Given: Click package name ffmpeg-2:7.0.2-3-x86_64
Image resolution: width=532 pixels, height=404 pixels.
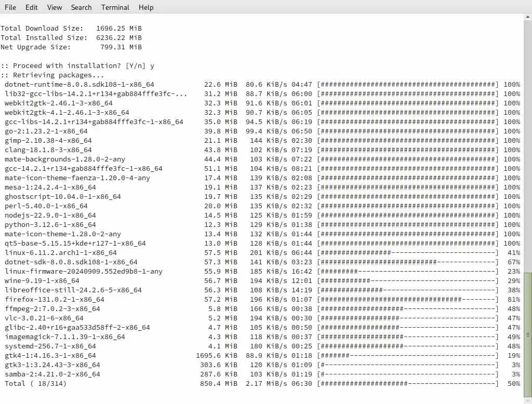Looking at the screenshot, I should (52, 308).
